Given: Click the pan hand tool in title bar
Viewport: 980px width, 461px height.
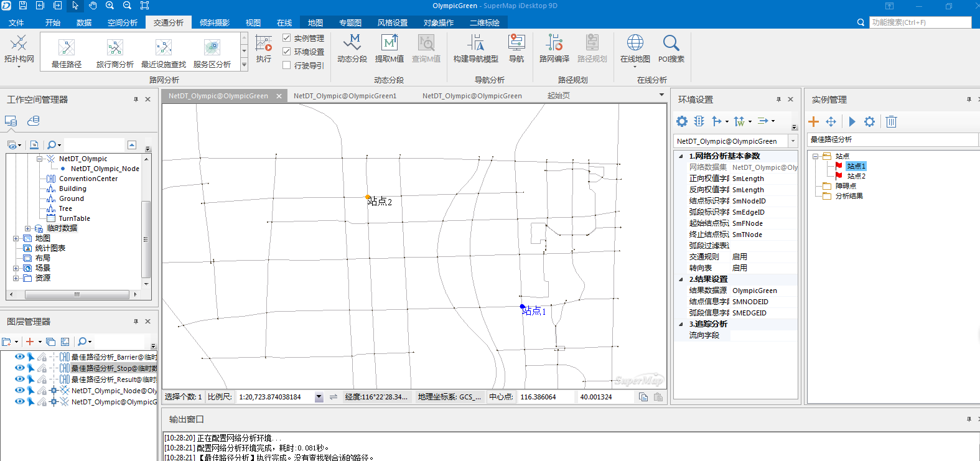Looking at the screenshot, I should tap(93, 6).
